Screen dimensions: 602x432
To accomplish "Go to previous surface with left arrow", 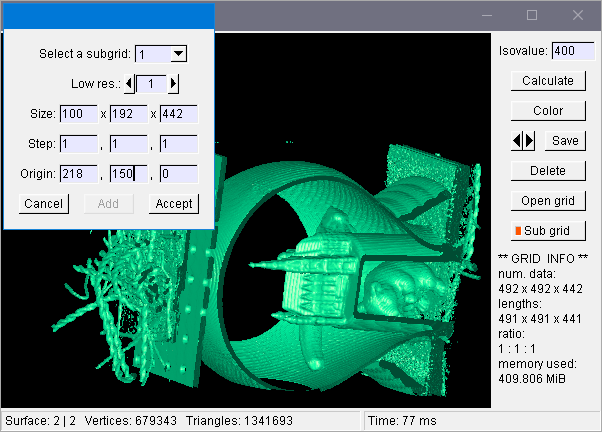I will [x=518, y=141].
